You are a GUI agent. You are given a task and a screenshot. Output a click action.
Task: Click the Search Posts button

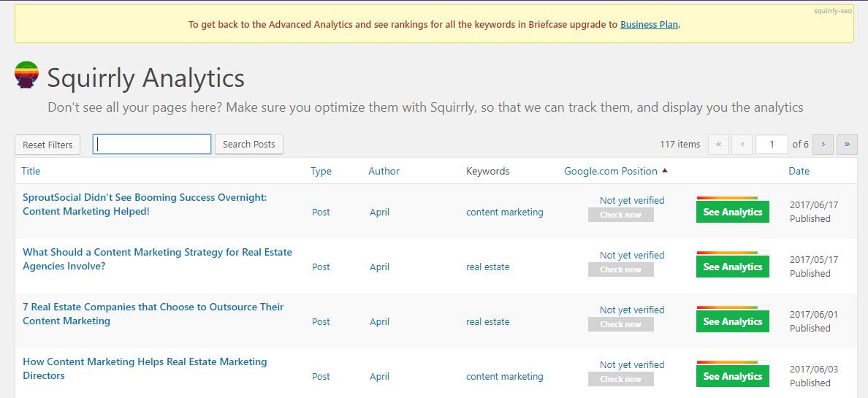coord(249,145)
